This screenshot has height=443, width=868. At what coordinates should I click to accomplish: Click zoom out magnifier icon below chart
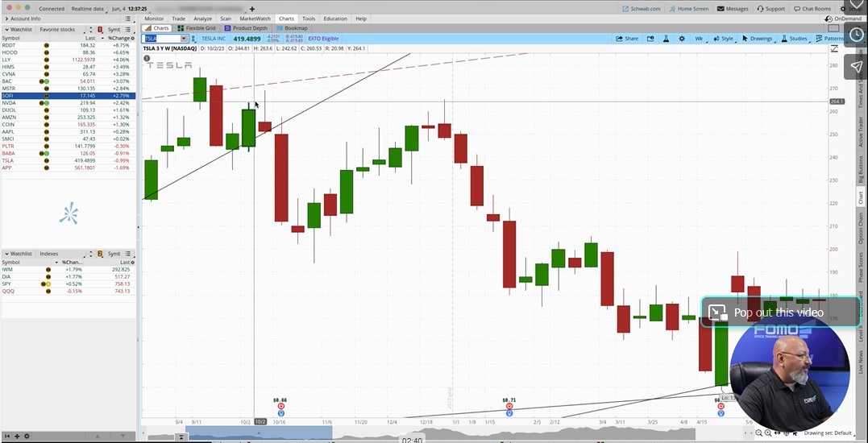(759, 433)
